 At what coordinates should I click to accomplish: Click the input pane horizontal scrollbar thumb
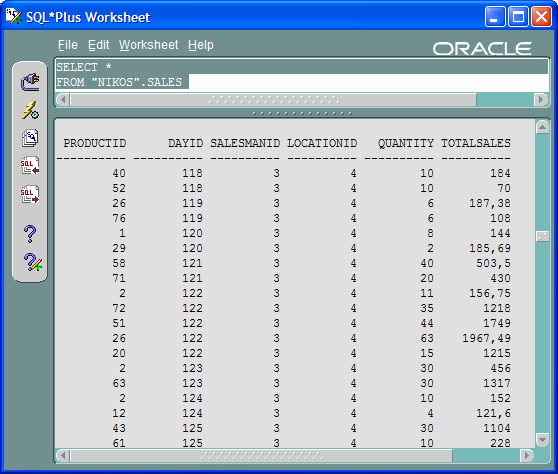(x=273, y=100)
